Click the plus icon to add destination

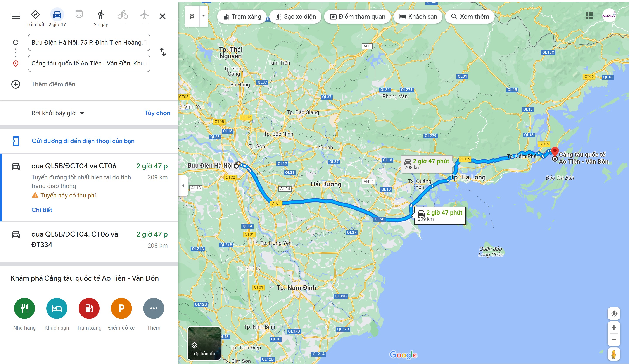click(16, 84)
